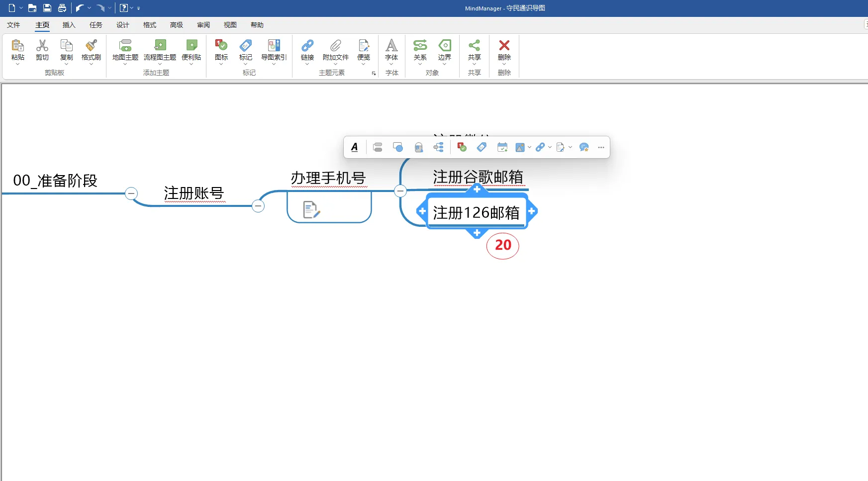Image resolution: width=868 pixels, height=481 pixels.
Task: Click the Tags (标记) ribbon icon
Action: tap(246, 46)
